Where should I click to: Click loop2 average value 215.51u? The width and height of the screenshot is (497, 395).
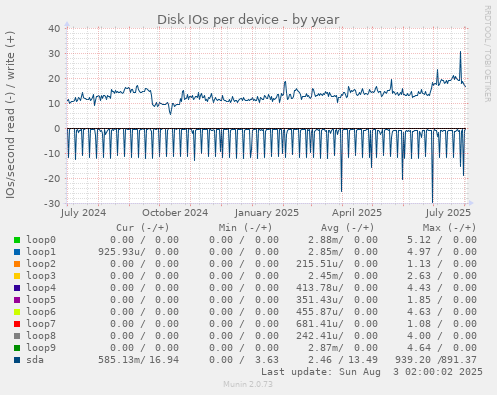pyautogui.click(x=318, y=264)
